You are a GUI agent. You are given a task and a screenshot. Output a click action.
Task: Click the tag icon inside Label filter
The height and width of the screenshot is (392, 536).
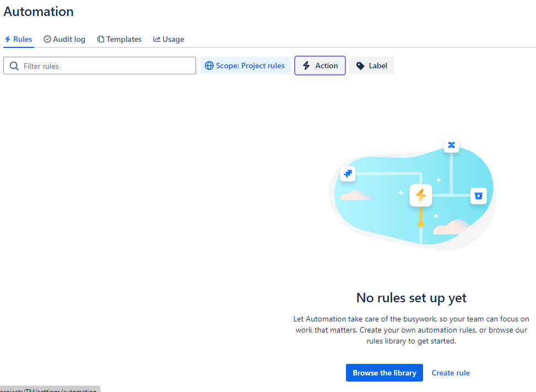click(360, 65)
